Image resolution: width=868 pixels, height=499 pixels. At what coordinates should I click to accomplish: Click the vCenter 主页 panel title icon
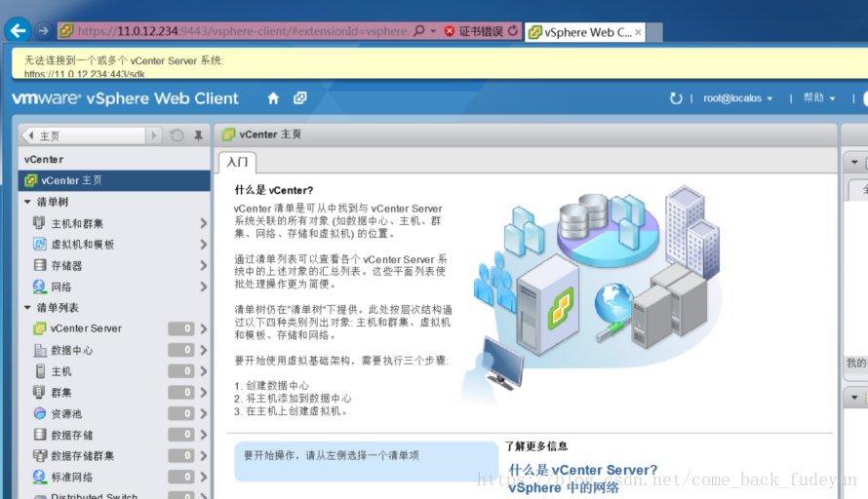228,134
